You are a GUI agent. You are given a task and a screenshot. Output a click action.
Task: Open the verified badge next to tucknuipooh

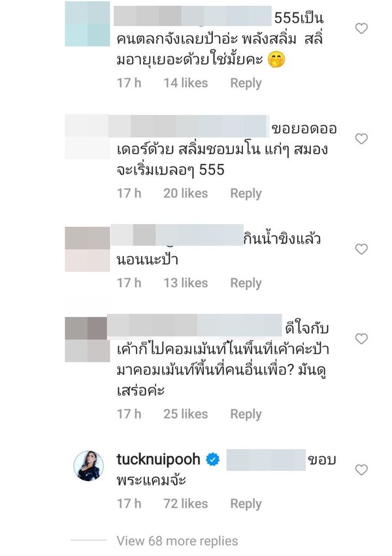212,460
